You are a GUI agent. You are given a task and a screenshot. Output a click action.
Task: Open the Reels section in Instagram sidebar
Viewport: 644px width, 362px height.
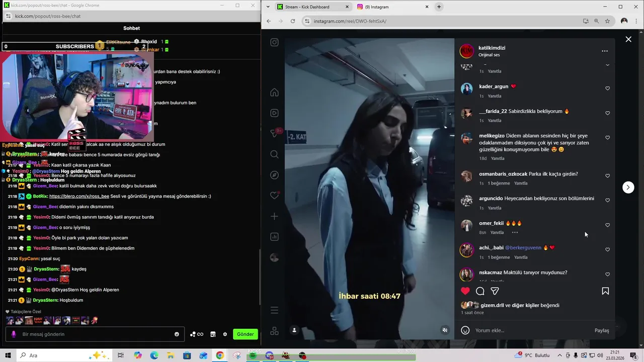(x=274, y=113)
